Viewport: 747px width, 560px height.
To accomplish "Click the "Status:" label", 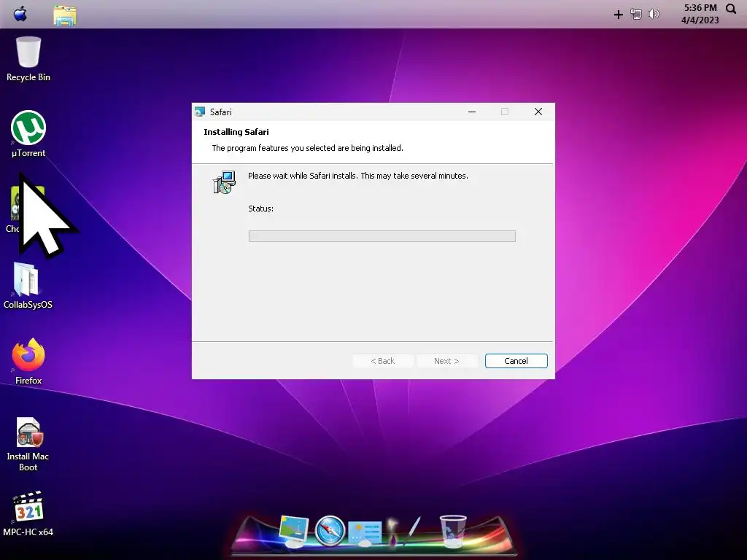I will (260, 209).
